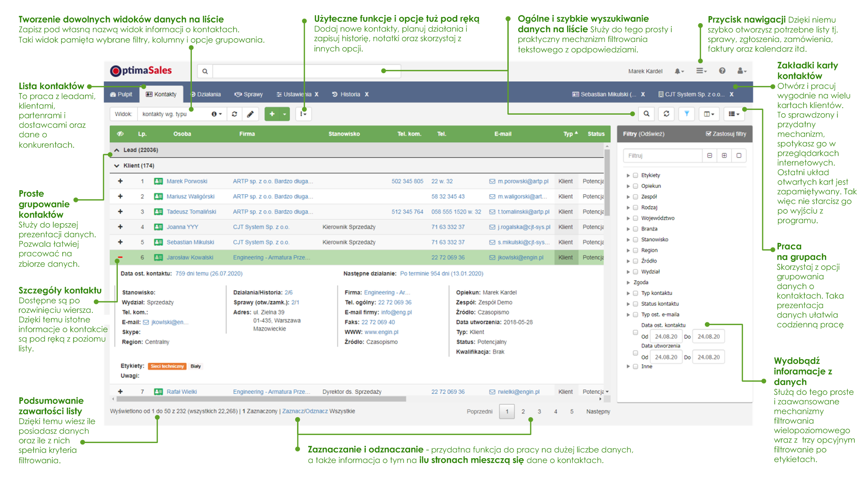Add a new contact with green plus
The image size is (868, 494).
[x=272, y=114]
